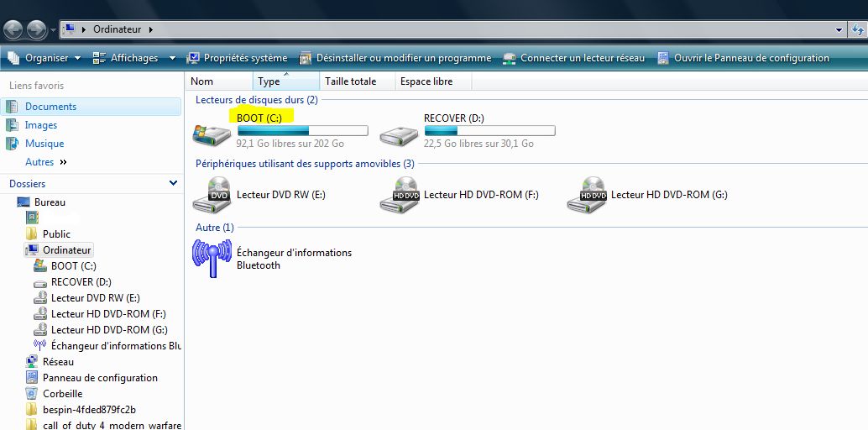Go back with the Back arrow button

(13, 29)
